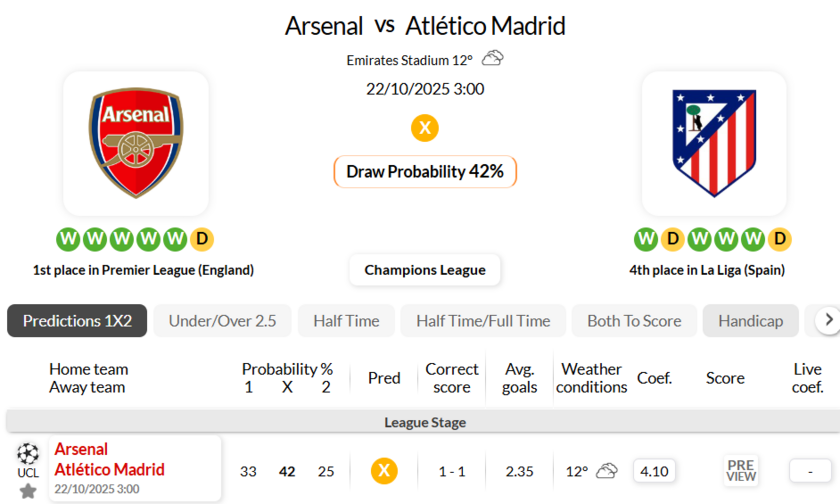Click the Arsenal club crest logo
Image resolution: width=840 pixels, height=504 pixels.
point(136,143)
